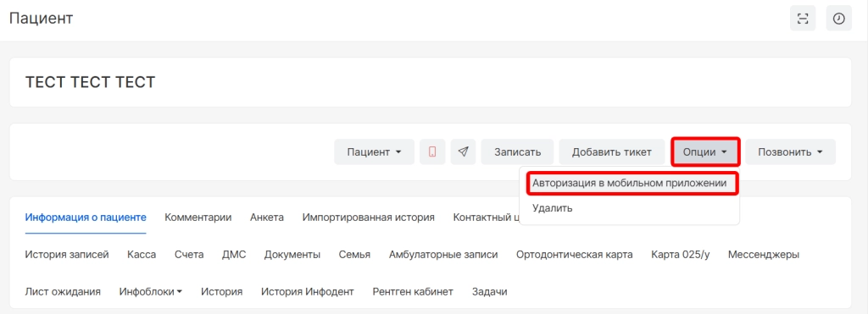The width and height of the screenshot is (868, 314).
Task: Select the ДМС tab
Action: 234,254
